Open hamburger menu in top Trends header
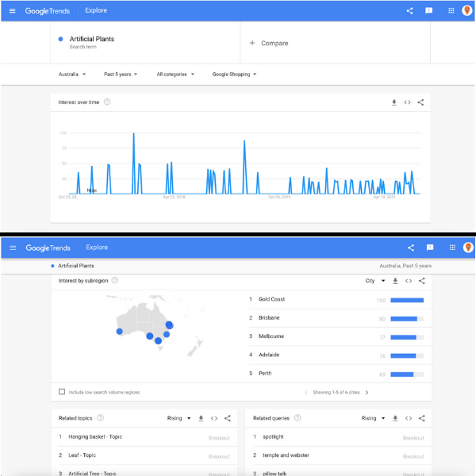 coord(12,11)
